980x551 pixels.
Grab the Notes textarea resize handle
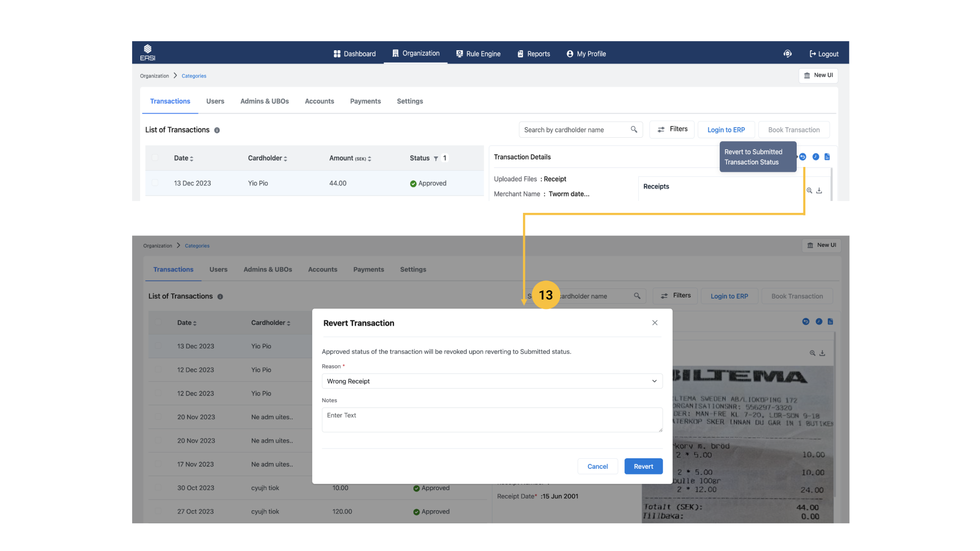[x=660, y=430]
